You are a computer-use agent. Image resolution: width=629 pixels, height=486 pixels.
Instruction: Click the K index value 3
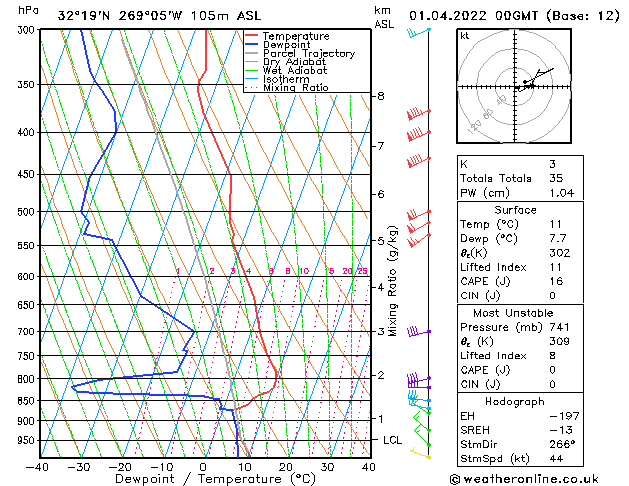click(x=552, y=164)
